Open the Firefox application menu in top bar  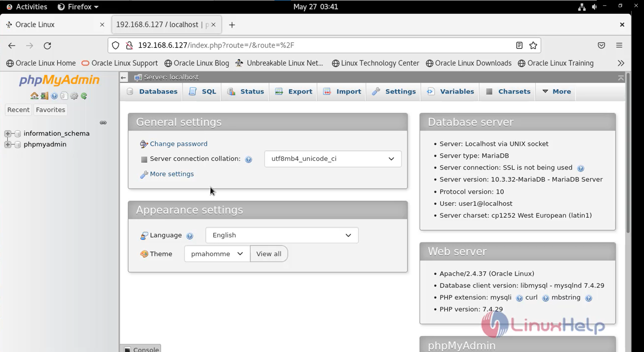(x=78, y=7)
